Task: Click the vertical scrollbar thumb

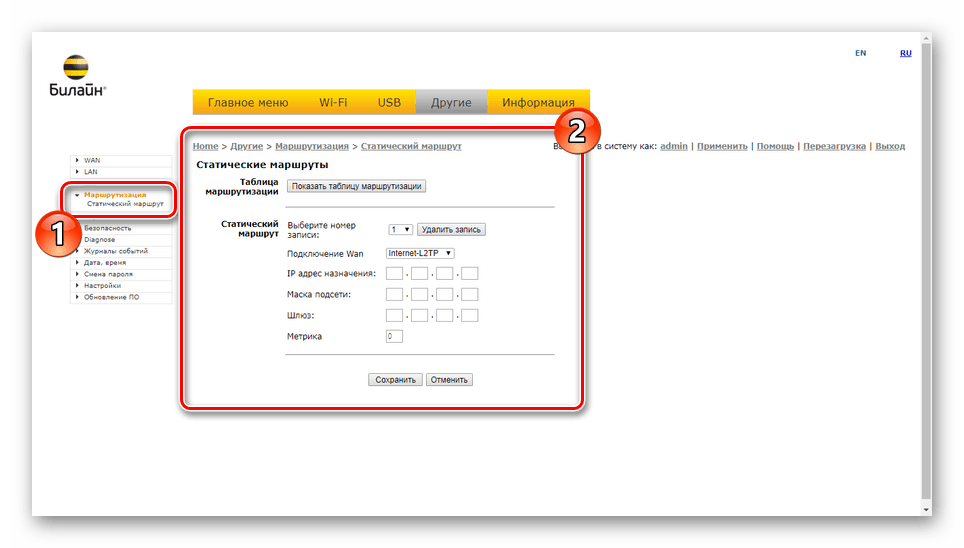Action: pyautogui.click(x=926, y=271)
